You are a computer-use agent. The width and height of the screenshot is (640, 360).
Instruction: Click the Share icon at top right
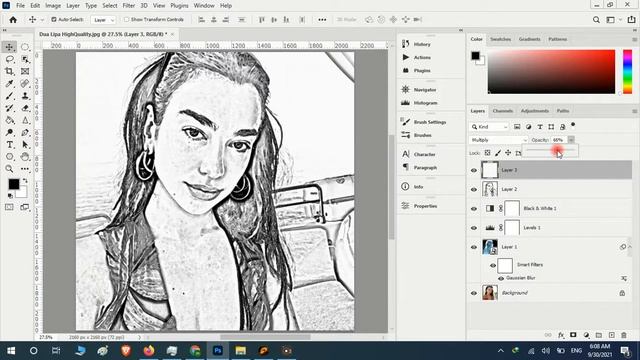click(631, 20)
